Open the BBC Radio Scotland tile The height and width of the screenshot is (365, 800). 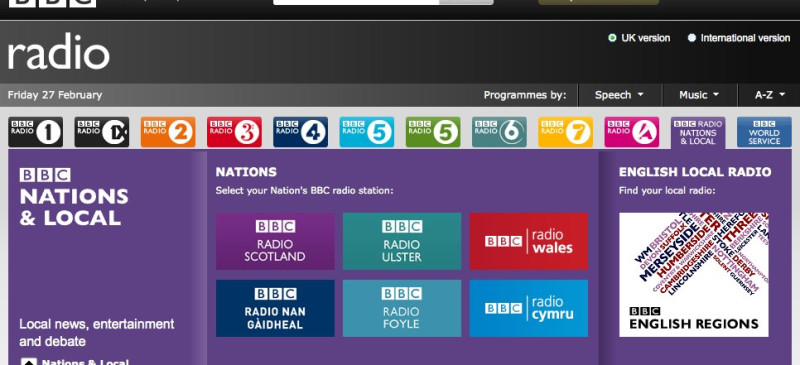point(275,241)
